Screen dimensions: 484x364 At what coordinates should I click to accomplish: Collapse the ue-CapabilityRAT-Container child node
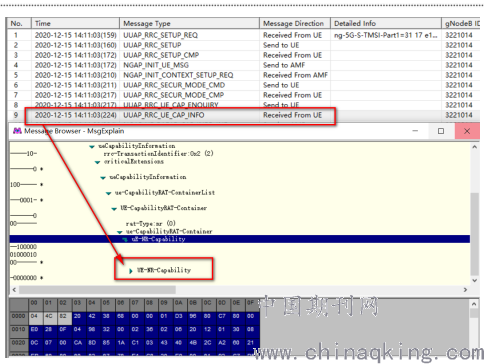point(120,232)
